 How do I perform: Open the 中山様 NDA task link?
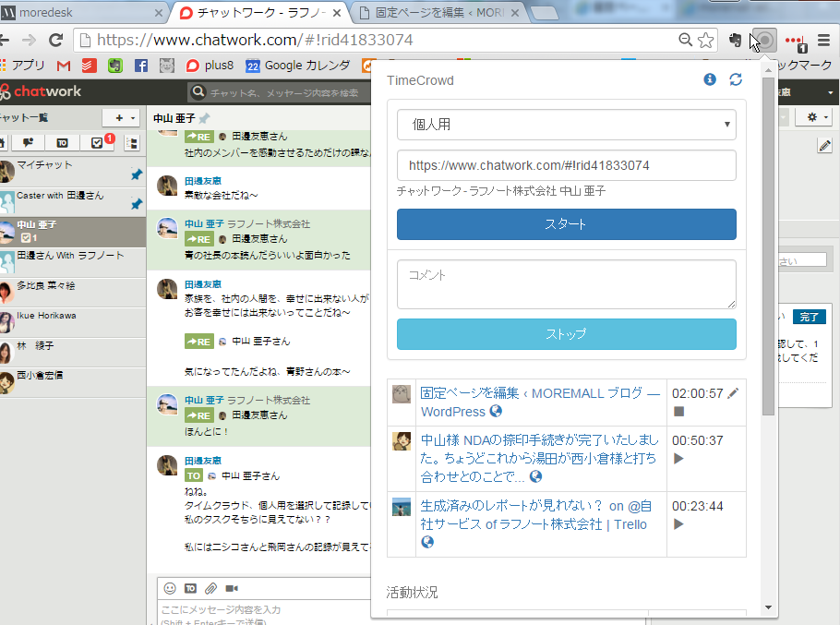(539, 459)
